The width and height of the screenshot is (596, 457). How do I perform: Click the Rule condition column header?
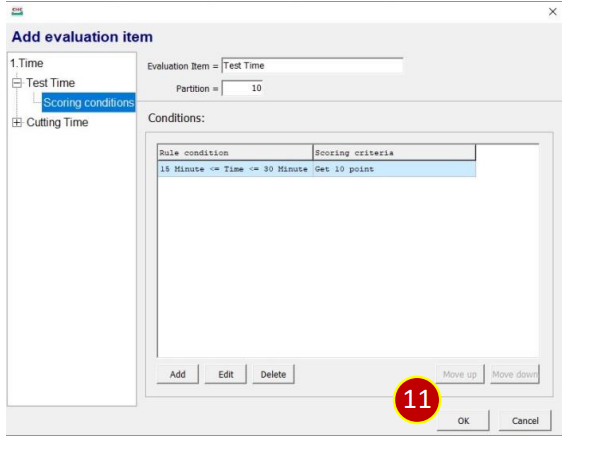(x=235, y=152)
